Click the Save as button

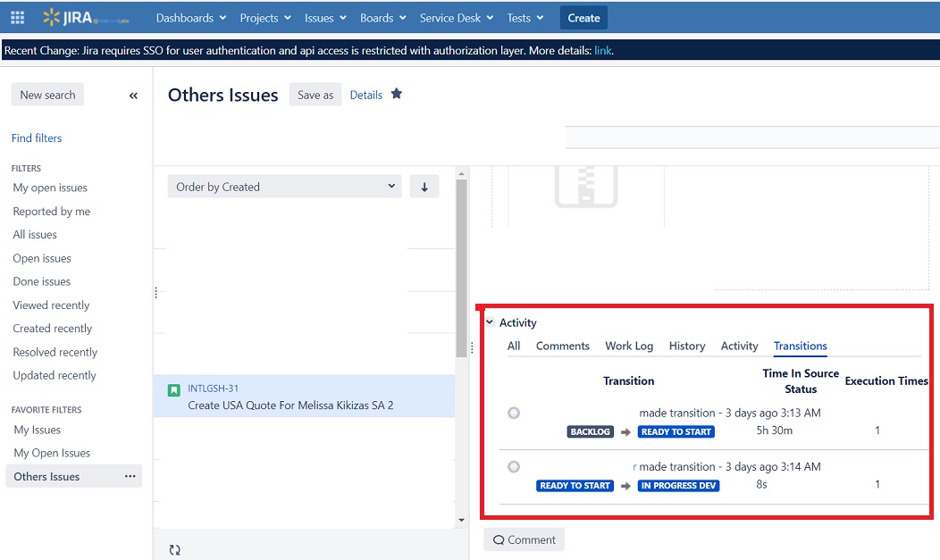pos(315,95)
